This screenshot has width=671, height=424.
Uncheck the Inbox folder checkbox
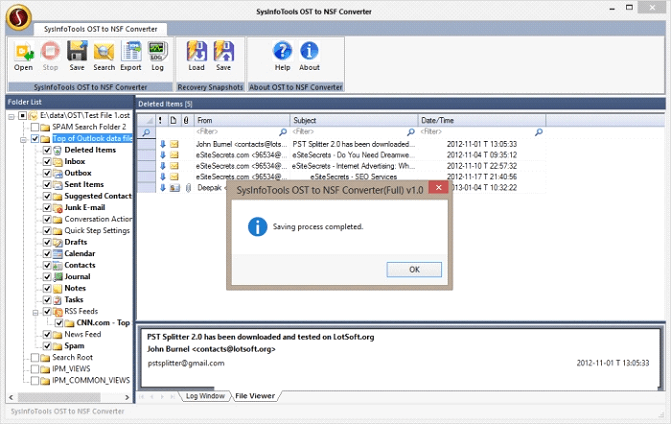tap(47, 162)
